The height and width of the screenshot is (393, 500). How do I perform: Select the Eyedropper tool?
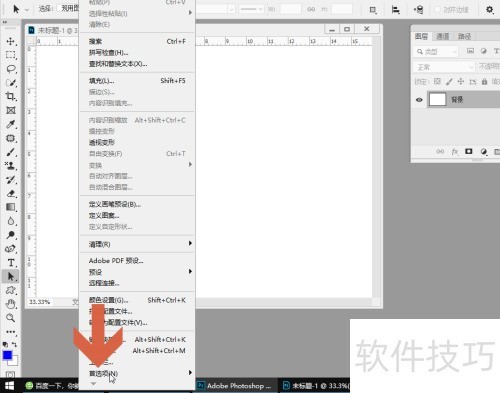pyautogui.click(x=11, y=124)
